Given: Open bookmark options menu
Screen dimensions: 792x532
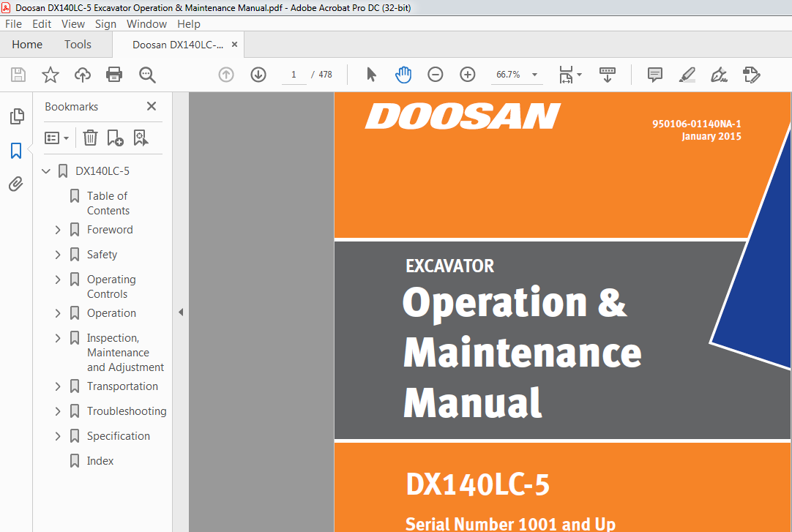Looking at the screenshot, I should 56,138.
